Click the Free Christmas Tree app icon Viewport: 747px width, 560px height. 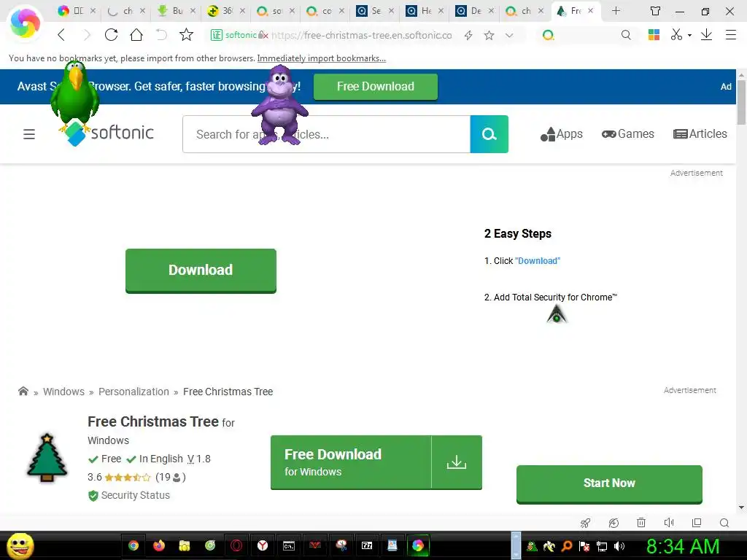coord(47,458)
